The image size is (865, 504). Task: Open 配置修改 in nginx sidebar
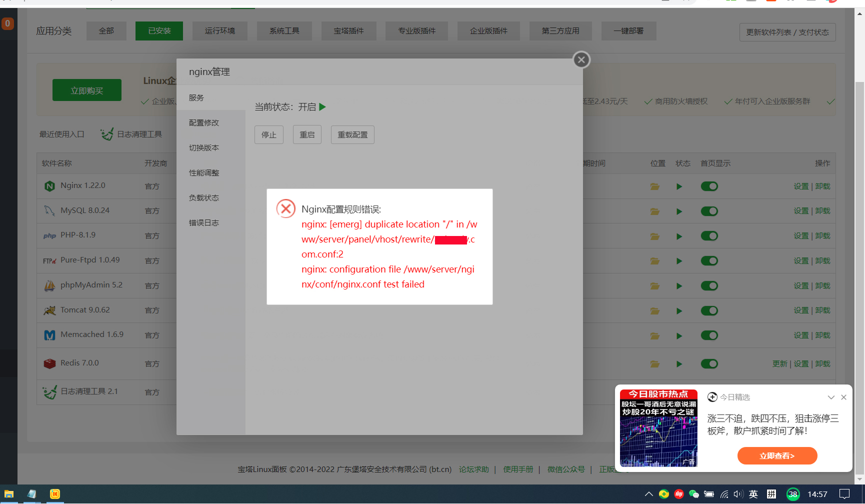coord(210,123)
